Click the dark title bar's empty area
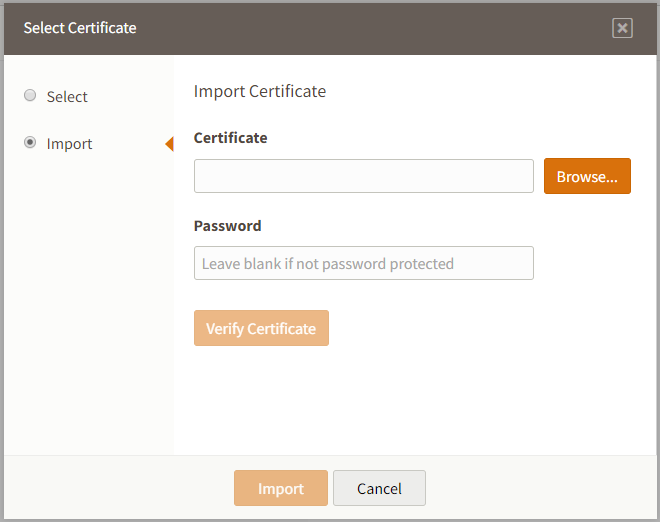The image size is (660, 522). 380,28
